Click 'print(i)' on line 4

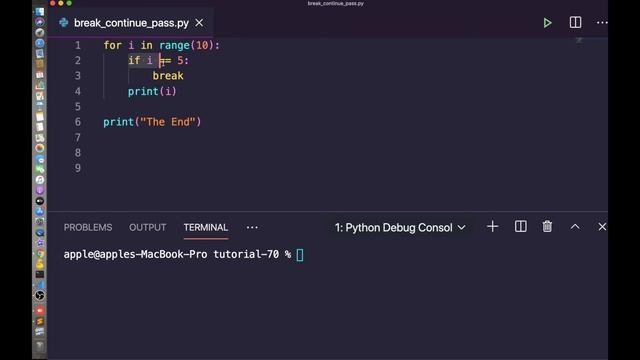point(152,91)
